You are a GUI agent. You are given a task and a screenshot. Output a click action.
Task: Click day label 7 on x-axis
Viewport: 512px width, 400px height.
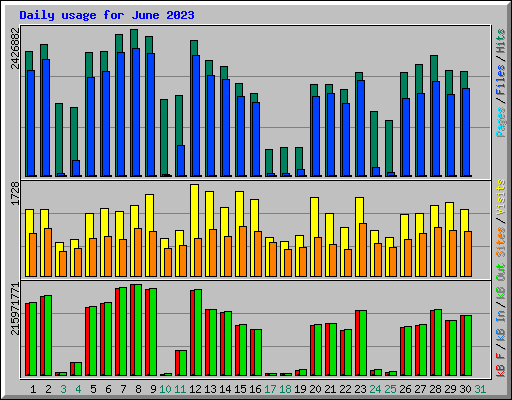pos(123,389)
